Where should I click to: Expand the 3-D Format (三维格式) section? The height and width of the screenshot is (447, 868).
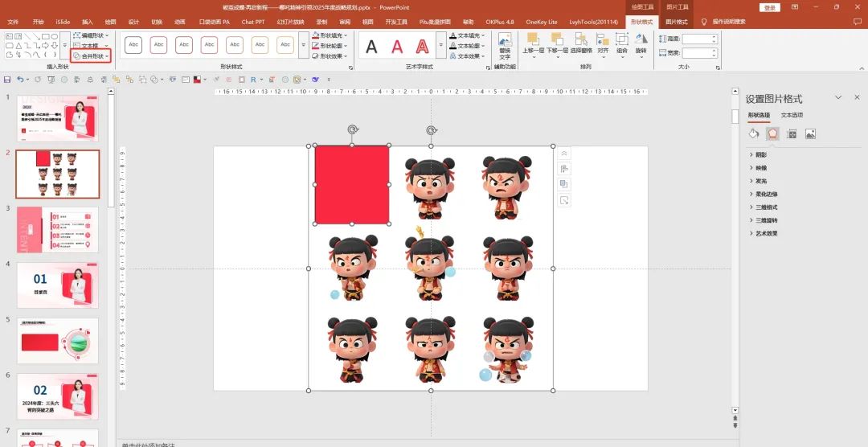[x=765, y=207]
